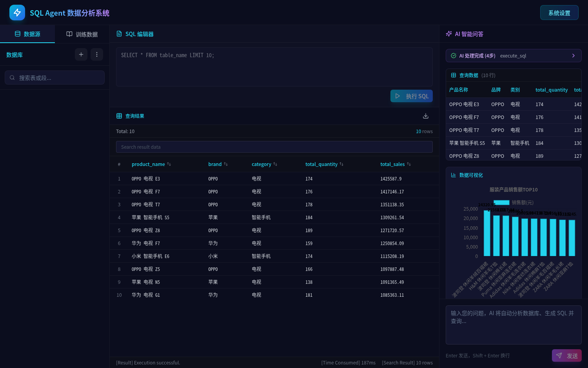Select row 1 OPPO 电视 E3
This screenshot has height=368, width=588.
[274, 179]
